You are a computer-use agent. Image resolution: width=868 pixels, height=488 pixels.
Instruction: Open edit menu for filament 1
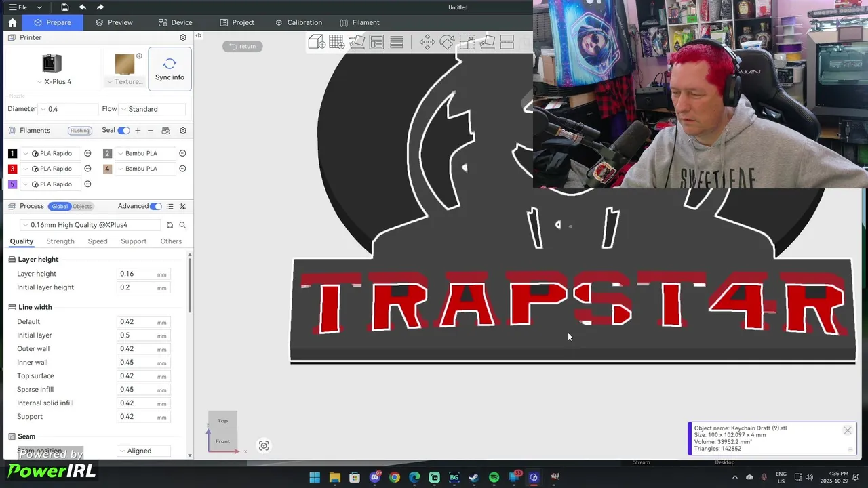tap(87, 153)
